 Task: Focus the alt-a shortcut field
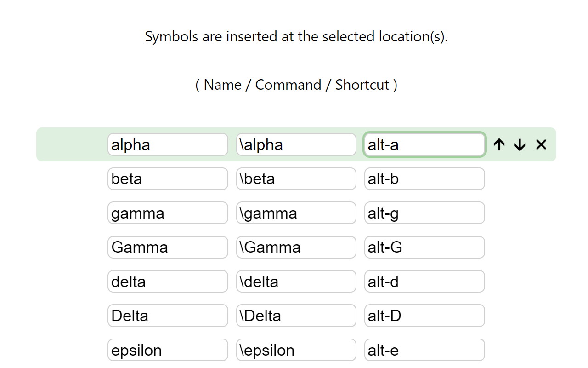(x=424, y=145)
